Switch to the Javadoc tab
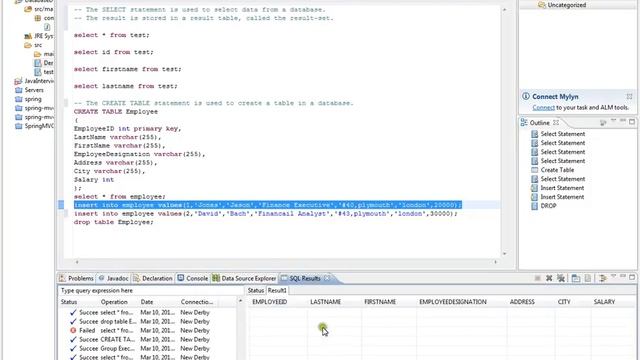Screen dimensions: 640x360 point(113,278)
